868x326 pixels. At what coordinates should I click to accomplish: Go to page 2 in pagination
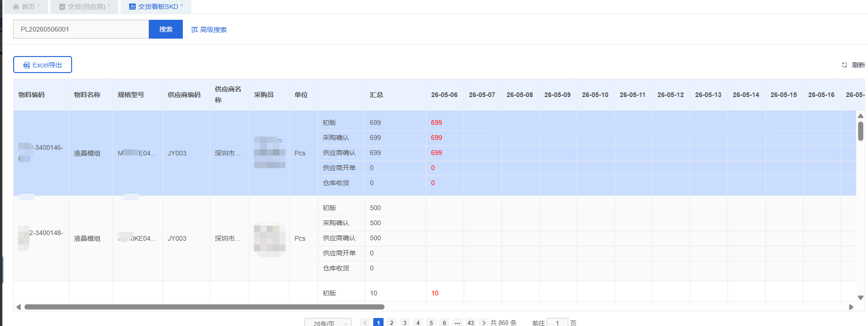point(392,323)
